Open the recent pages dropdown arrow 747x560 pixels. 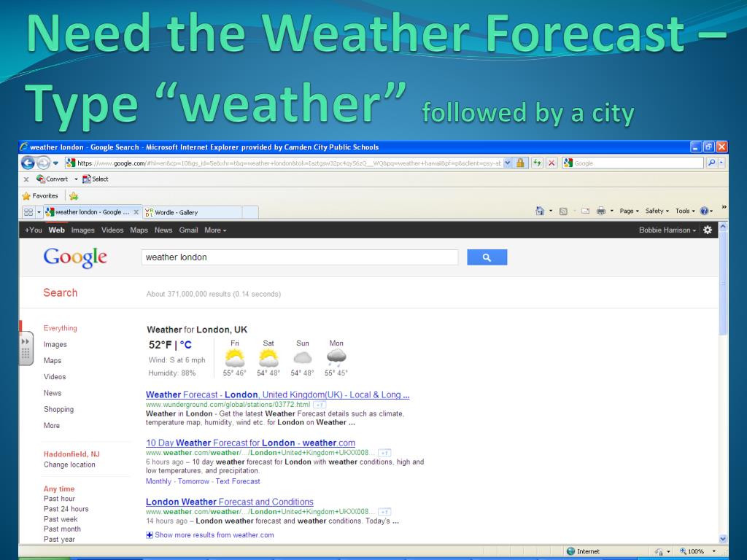[x=55, y=163]
